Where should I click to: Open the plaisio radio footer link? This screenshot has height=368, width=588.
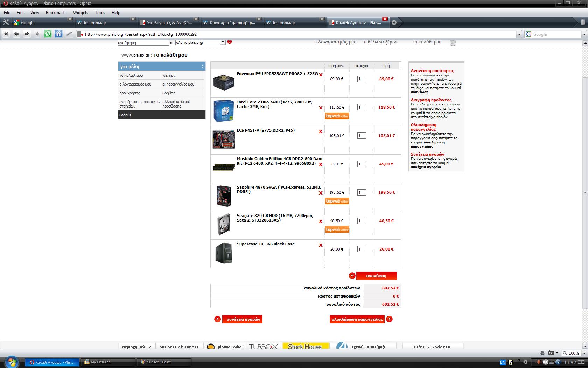225,347
